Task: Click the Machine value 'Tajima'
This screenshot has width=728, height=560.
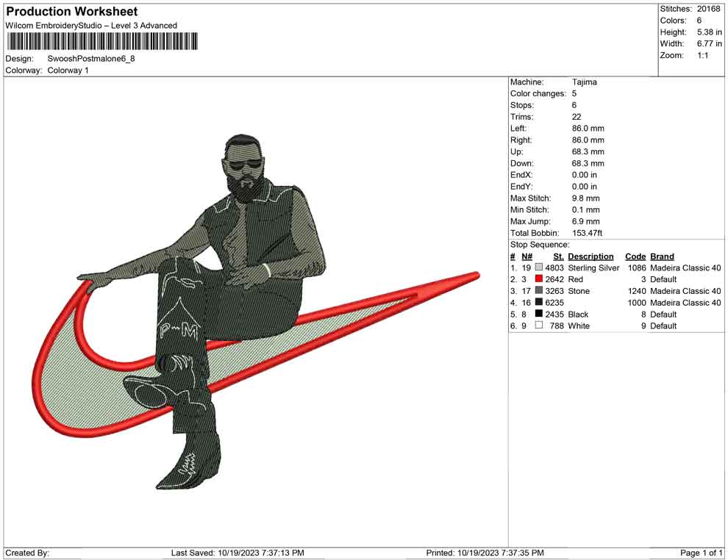Action: [x=585, y=82]
